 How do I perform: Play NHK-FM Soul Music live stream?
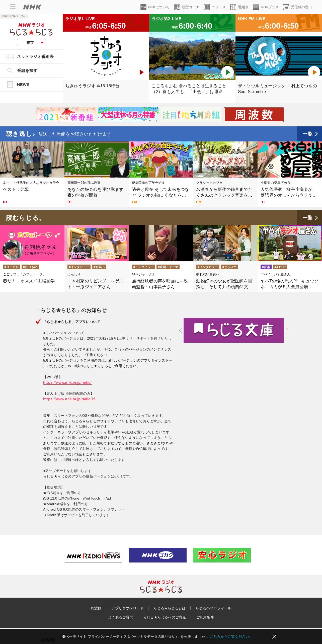[x=314, y=72]
